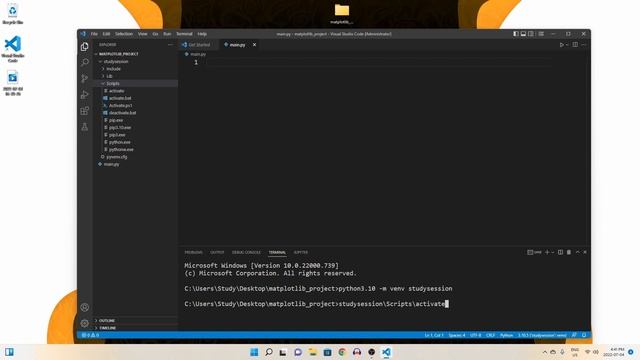The image size is (640, 360).
Task: Maximize the panel size chevron
Action: [578, 252]
